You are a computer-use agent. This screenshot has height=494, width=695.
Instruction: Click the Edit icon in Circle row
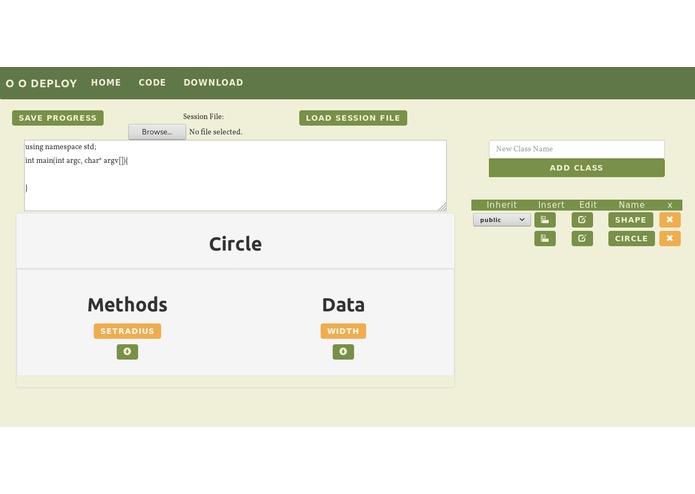click(582, 238)
